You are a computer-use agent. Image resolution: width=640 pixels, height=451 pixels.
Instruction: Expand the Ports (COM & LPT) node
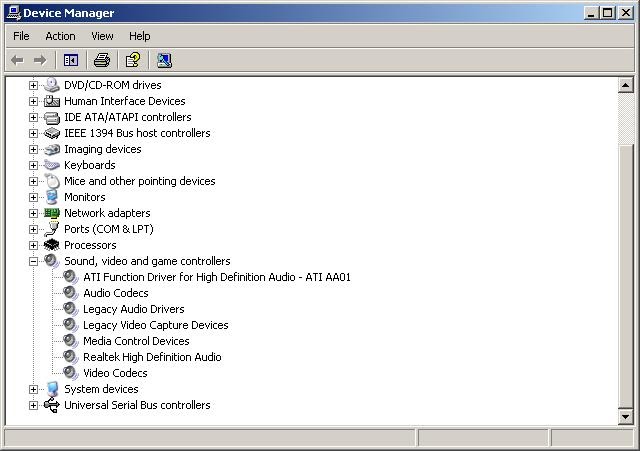point(33,229)
